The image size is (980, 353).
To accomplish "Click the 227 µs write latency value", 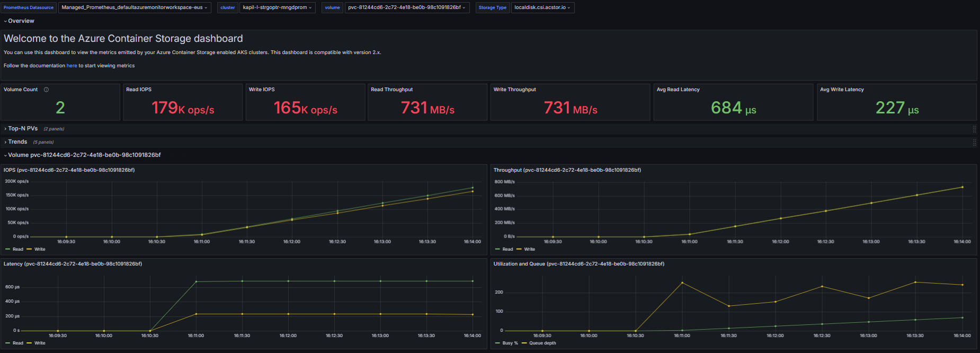I will pyautogui.click(x=897, y=108).
